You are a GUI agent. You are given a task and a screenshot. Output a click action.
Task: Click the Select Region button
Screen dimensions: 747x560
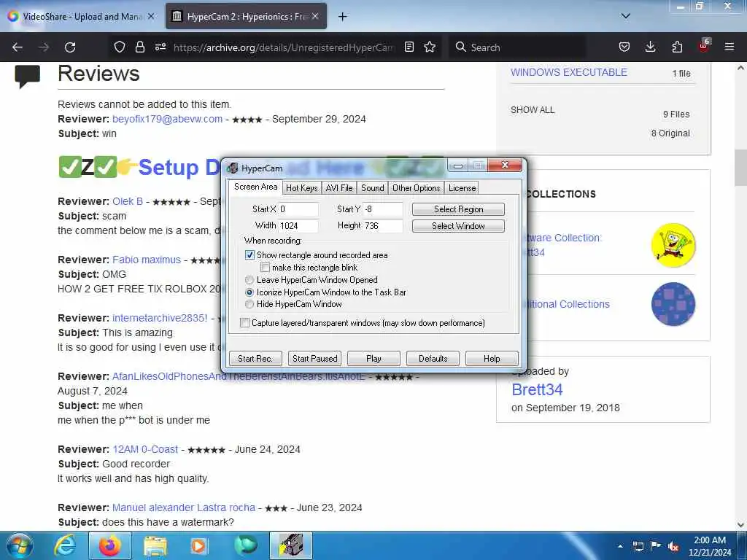[458, 209]
